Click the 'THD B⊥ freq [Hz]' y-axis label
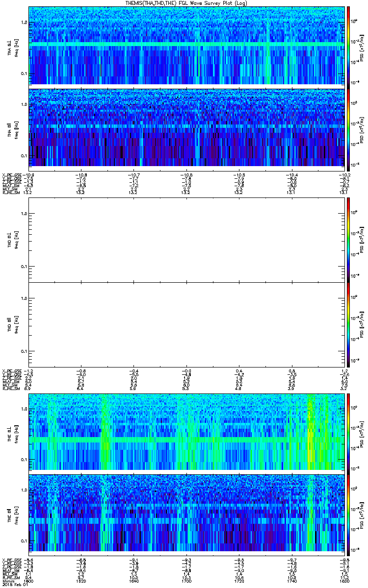The image size is (368, 588). click(x=13, y=240)
